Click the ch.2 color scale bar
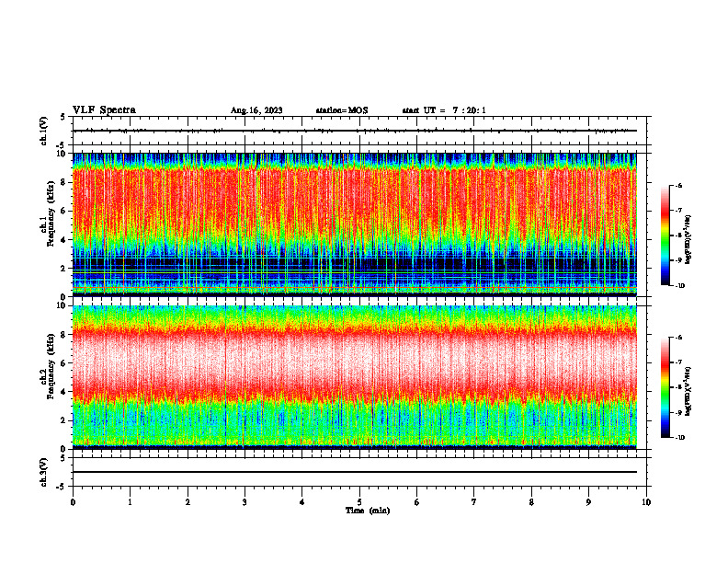Viewport: 728px width, 563px height. (x=665, y=387)
